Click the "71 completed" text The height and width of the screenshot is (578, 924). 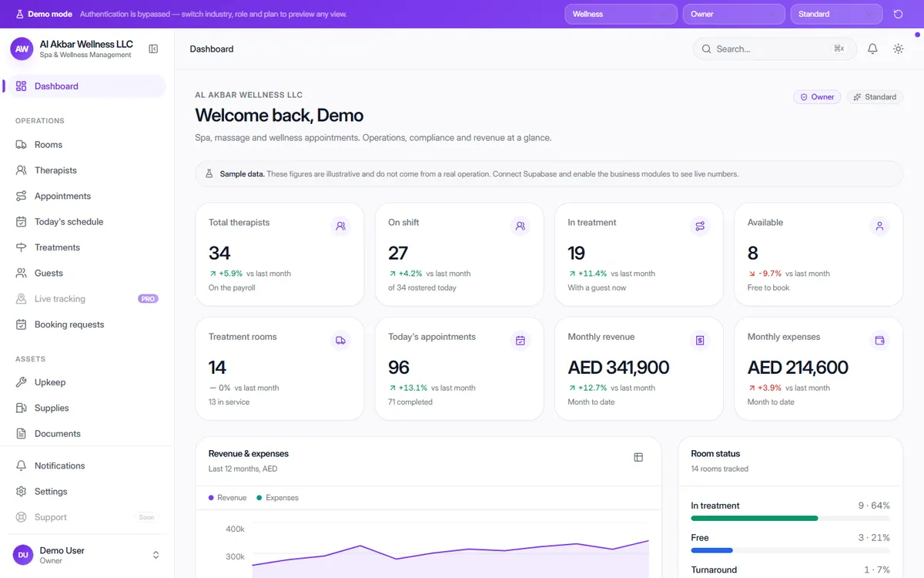click(x=410, y=402)
